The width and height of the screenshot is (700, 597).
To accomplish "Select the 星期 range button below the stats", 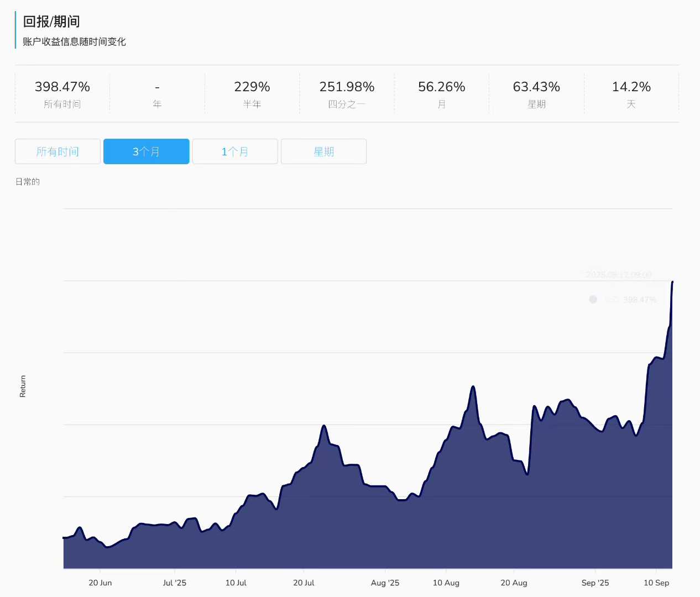I will pyautogui.click(x=323, y=151).
